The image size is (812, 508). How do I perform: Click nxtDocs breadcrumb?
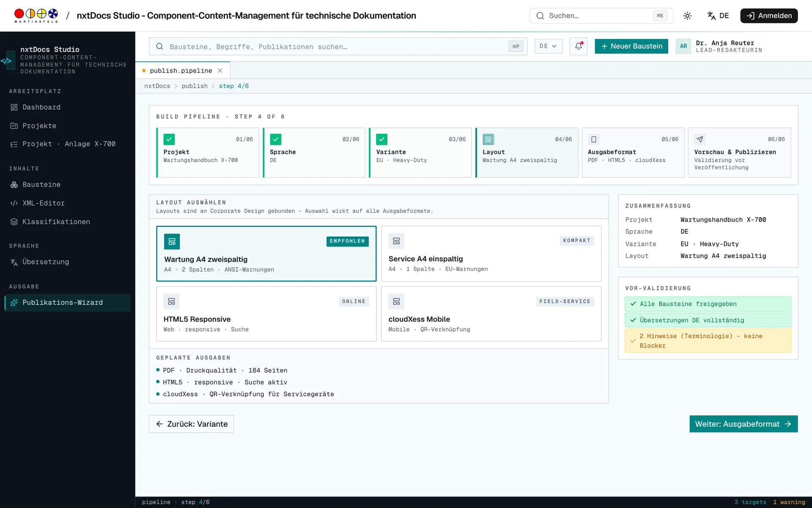tap(157, 86)
